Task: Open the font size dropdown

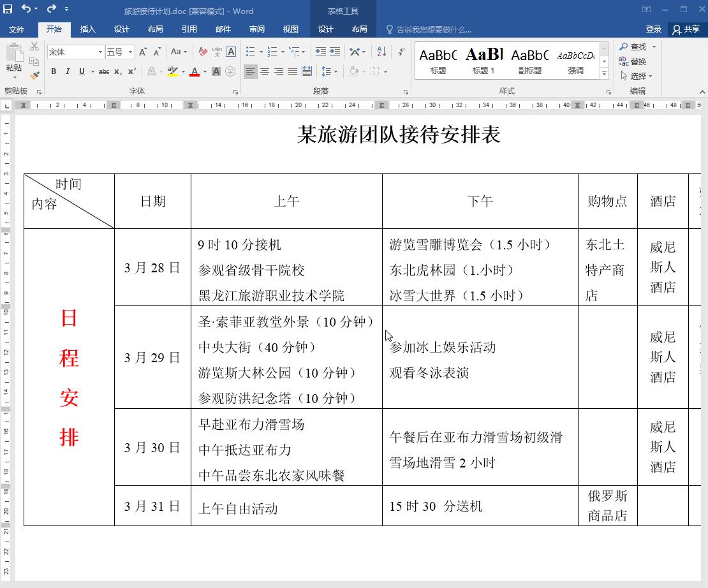Action: click(x=130, y=52)
